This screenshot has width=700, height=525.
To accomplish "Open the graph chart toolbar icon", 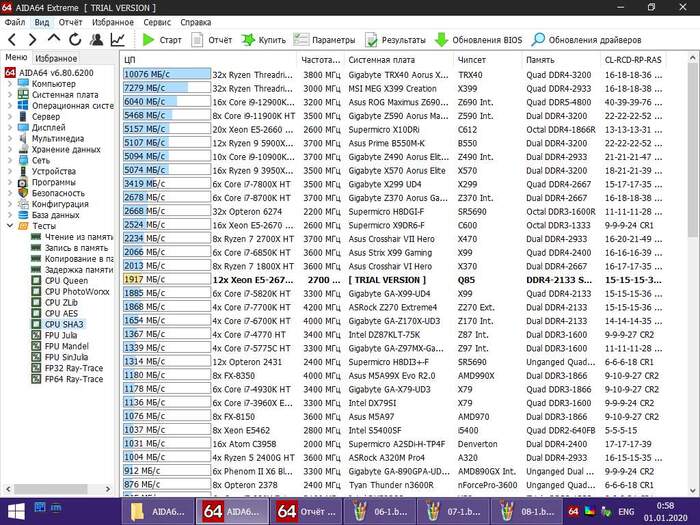I will pos(117,40).
